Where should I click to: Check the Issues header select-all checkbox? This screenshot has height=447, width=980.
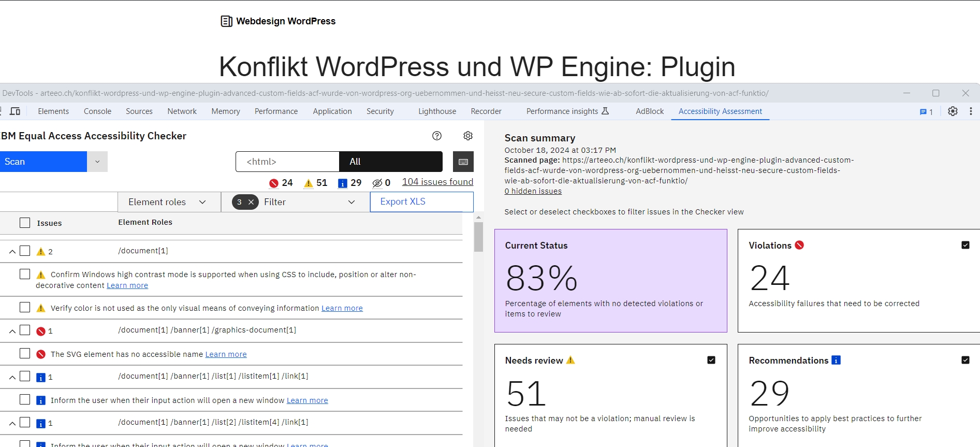point(25,223)
